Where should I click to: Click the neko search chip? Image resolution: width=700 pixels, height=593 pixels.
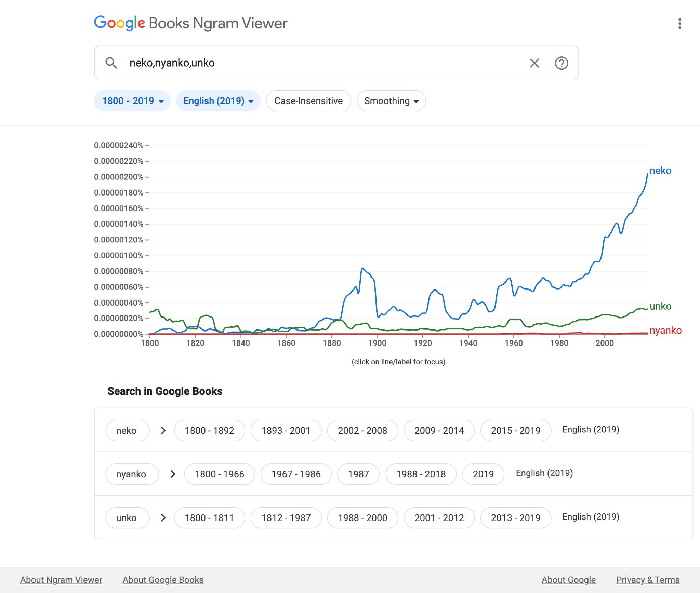point(127,431)
